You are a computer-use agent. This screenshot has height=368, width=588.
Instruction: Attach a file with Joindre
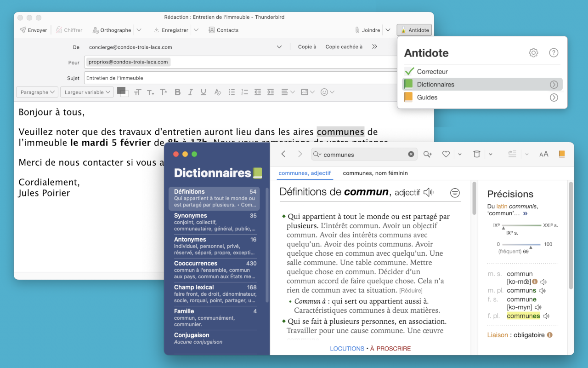coord(367,30)
